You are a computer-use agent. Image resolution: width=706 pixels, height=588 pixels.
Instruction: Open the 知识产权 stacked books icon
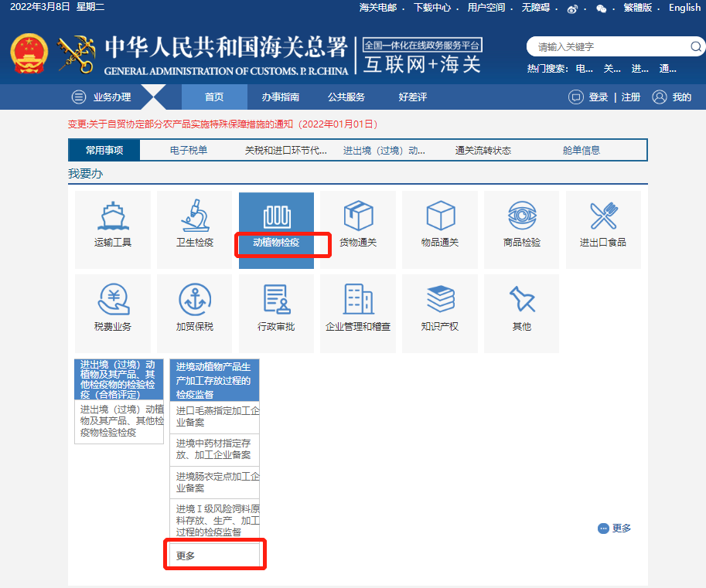(440, 299)
